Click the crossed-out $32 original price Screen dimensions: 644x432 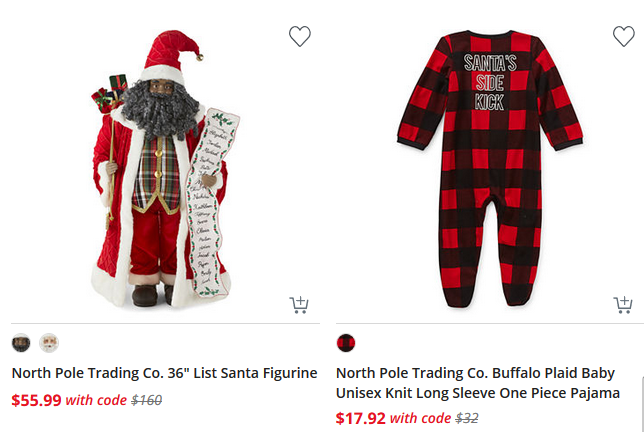click(467, 418)
